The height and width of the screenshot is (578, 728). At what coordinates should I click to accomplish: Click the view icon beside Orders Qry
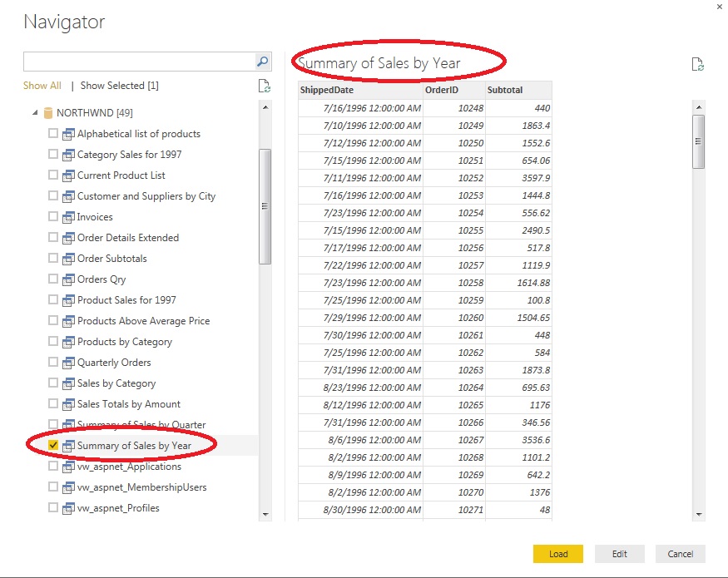(69, 279)
